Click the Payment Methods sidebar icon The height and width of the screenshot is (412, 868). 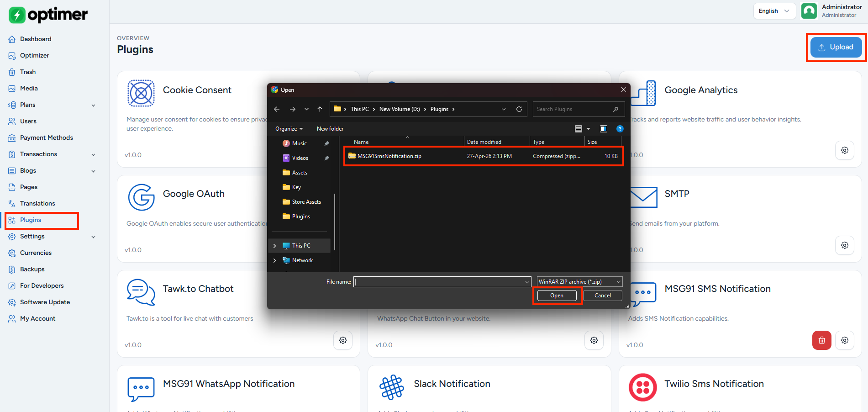[12, 137]
